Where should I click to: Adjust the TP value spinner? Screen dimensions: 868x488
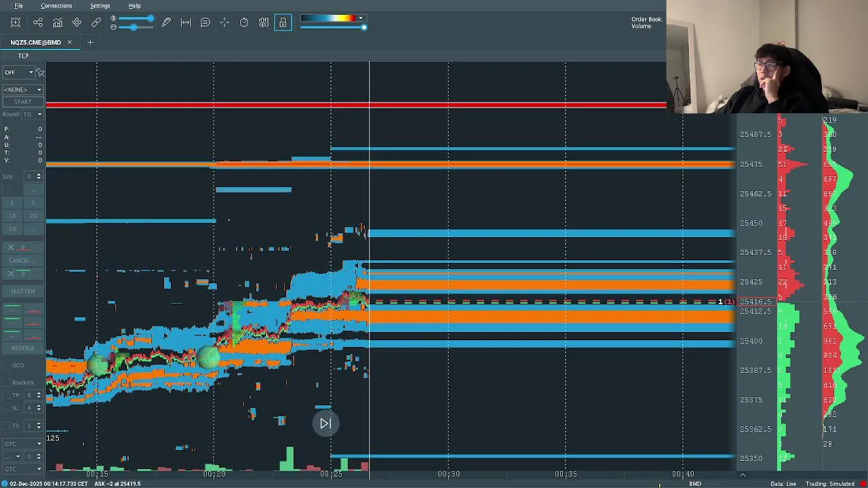33,394
